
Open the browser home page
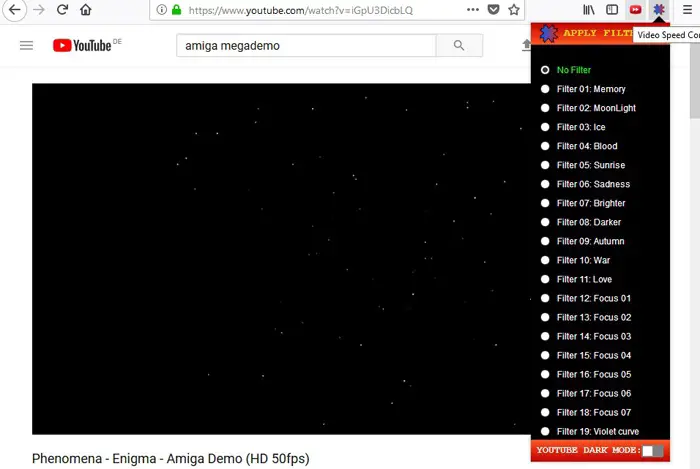pos(86,9)
